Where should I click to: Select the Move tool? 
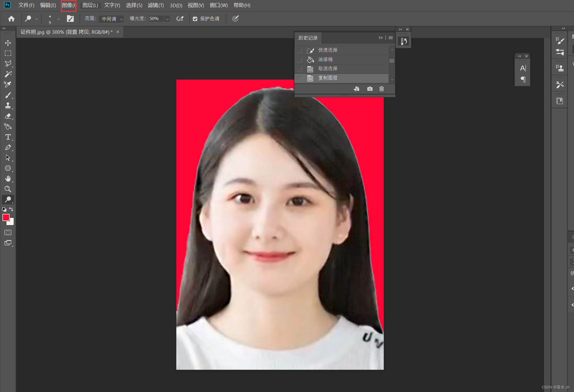coord(8,43)
